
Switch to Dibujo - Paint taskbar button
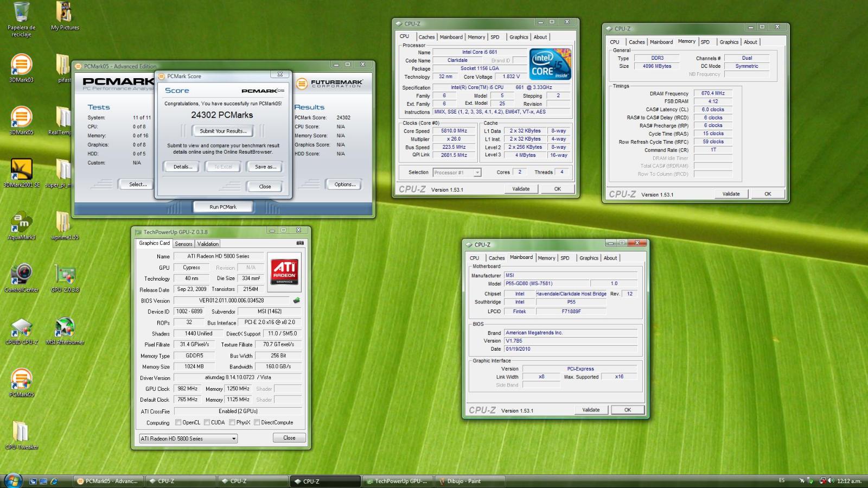tap(470, 481)
